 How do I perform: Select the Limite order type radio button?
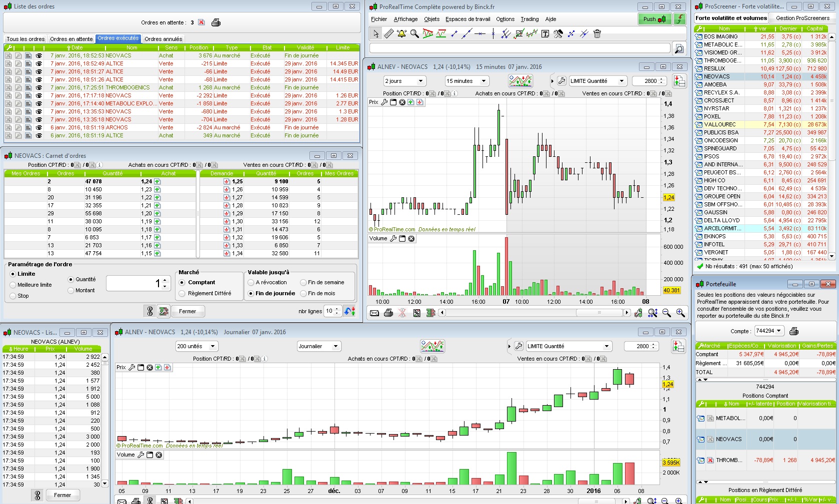pos(13,274)
